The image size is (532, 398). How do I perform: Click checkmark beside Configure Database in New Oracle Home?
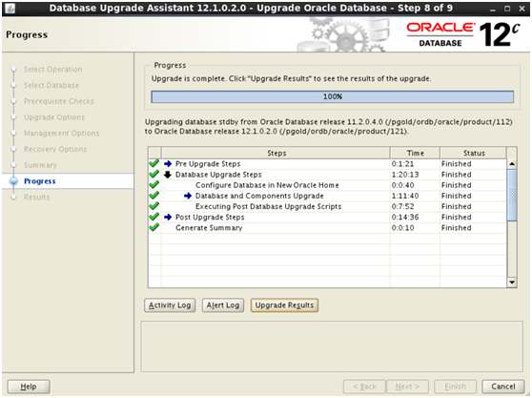click(x=154, y=185)
